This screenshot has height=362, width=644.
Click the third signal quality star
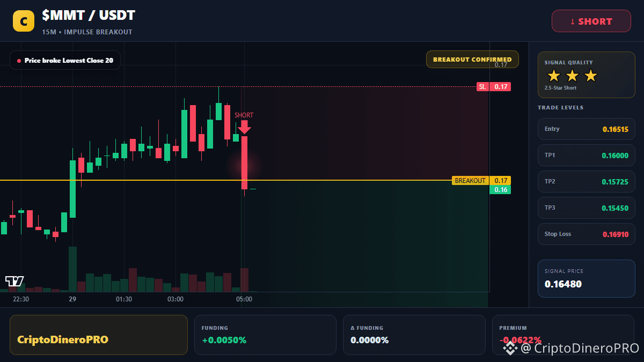tap(590, 76)
